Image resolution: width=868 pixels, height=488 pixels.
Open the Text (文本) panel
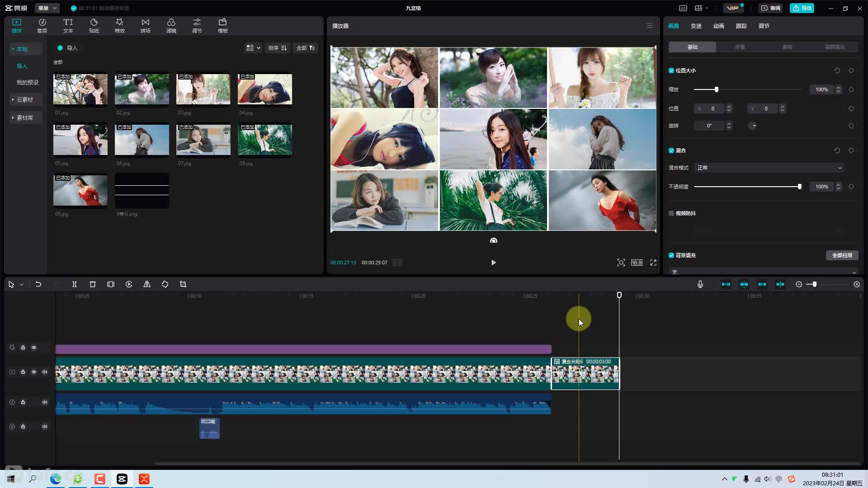(x=68, y=26)
